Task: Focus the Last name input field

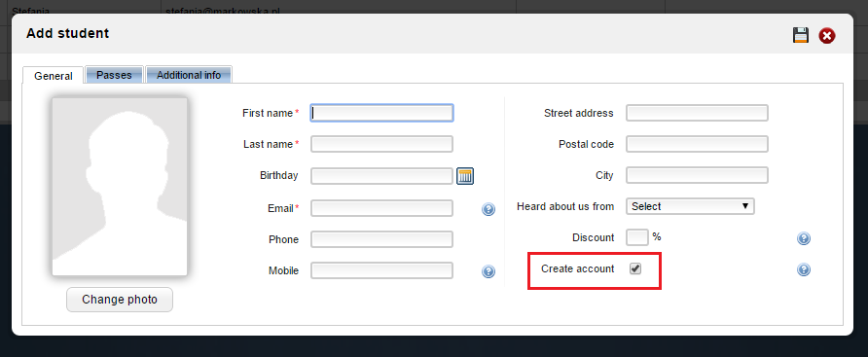Action: 382,144
